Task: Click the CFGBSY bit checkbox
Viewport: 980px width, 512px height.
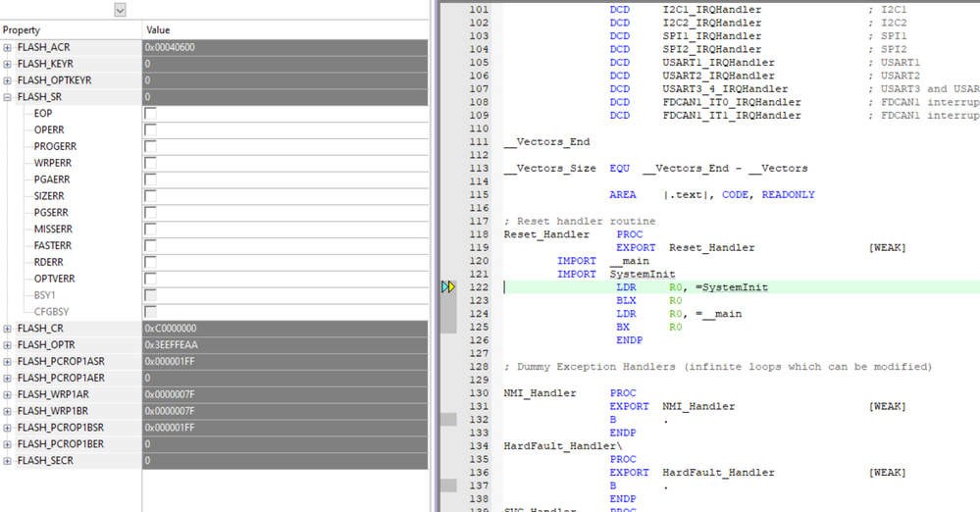Action: tap(151, 312)
